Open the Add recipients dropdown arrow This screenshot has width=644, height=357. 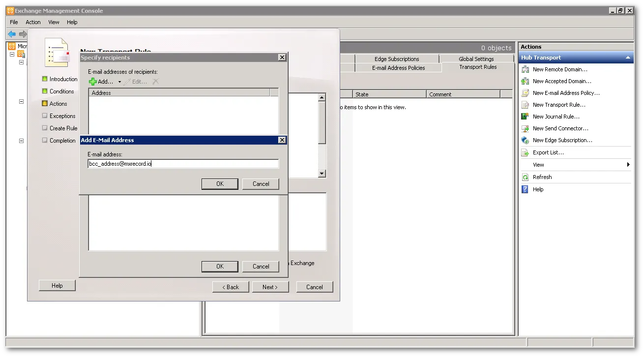119,82
